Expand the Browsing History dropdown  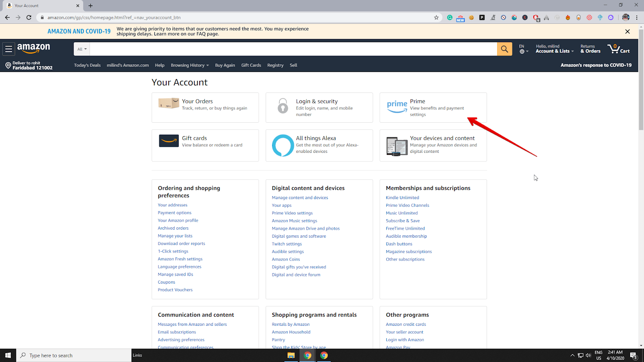coord(190,65)
